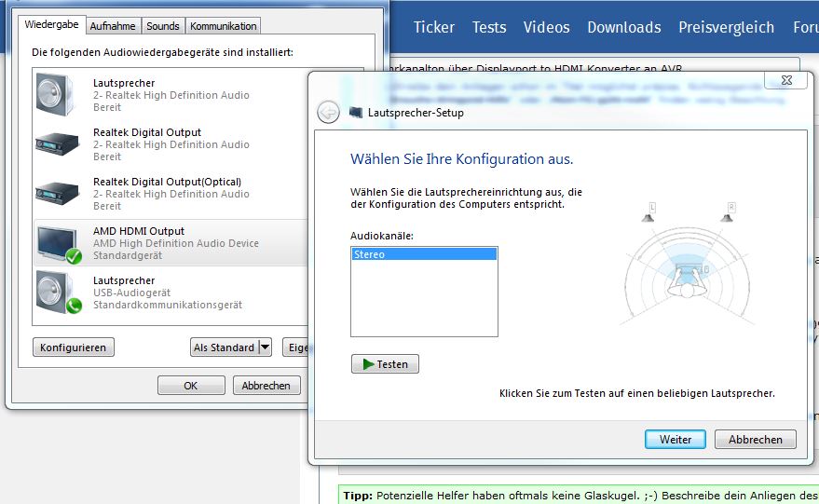819x504 pixels.
Task: Click the Weiter button
Action: point(676,439)
